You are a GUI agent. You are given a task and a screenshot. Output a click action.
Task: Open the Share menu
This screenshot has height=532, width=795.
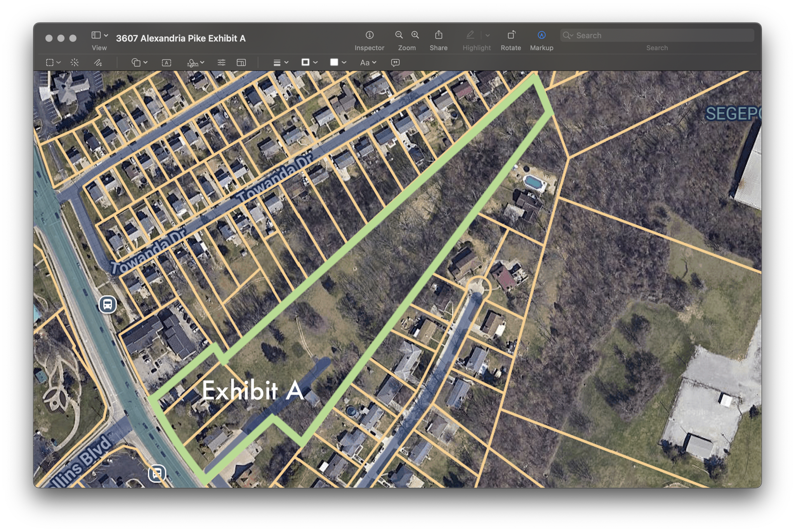(x=438, y=35)
